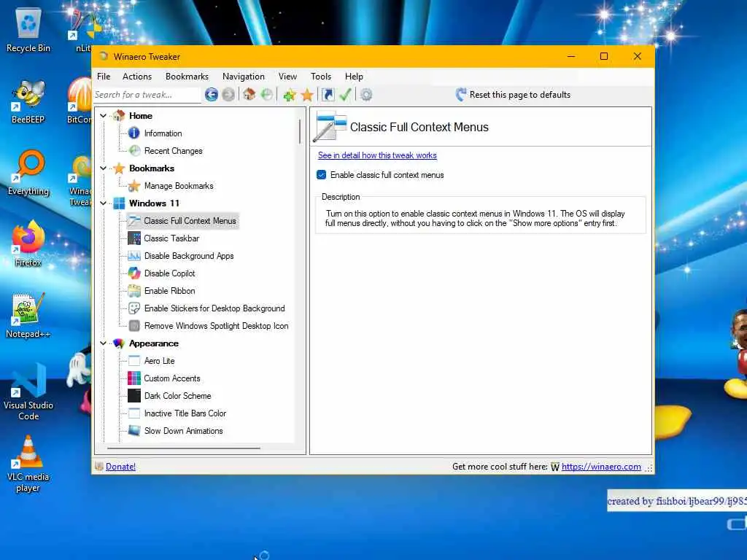This screenshot has width=747, height=560.
Task: Select Classic Full Context Menus tweak
Action: [190, 221]
